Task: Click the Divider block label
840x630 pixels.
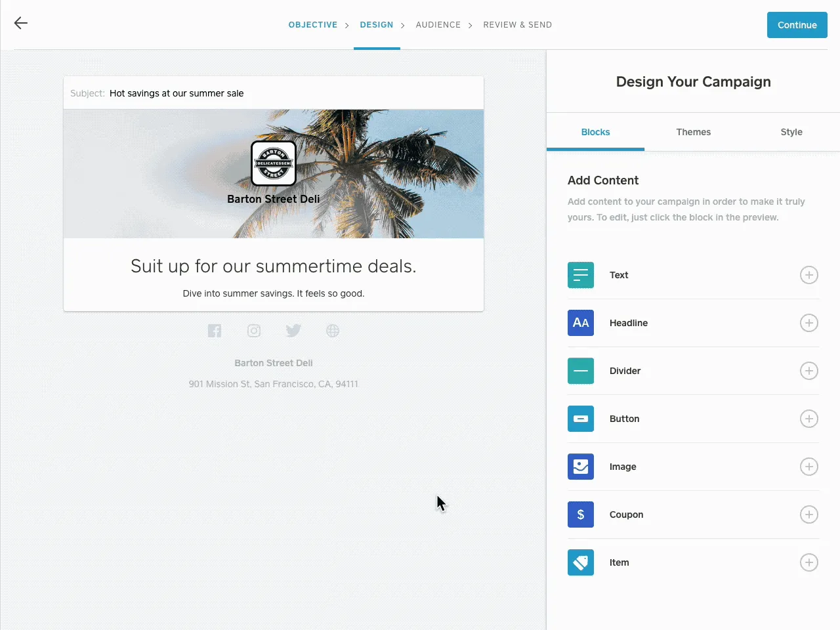Action: [625, 371]
